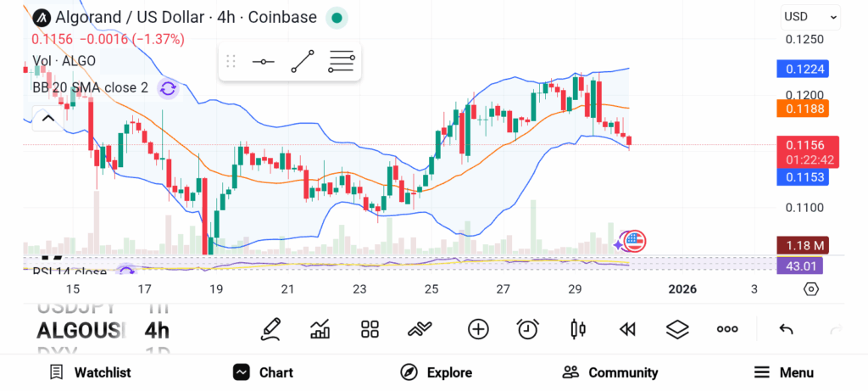Viewport: 868px width, 391px height.
Task: Toggle the green market status indicator
Action: (x=337, y=18)
